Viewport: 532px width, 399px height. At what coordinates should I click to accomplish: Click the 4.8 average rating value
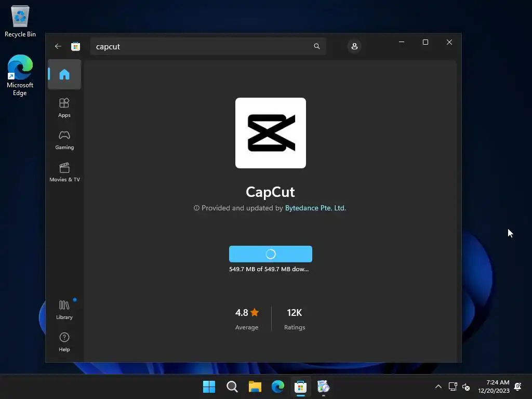point(242,312)
